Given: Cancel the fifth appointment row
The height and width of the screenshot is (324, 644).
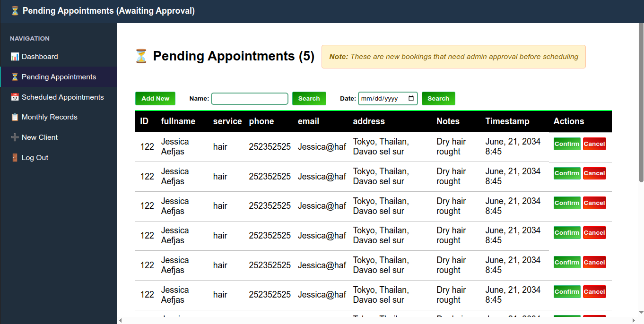Looking at the screenshot, I should click(x=594, y=263).
